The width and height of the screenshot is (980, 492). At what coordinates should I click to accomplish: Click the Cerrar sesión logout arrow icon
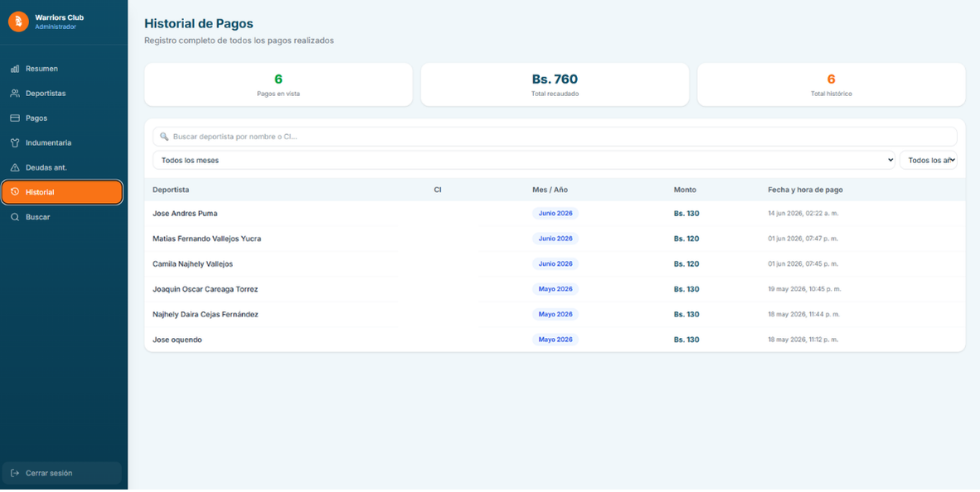(x=15, y=473)
